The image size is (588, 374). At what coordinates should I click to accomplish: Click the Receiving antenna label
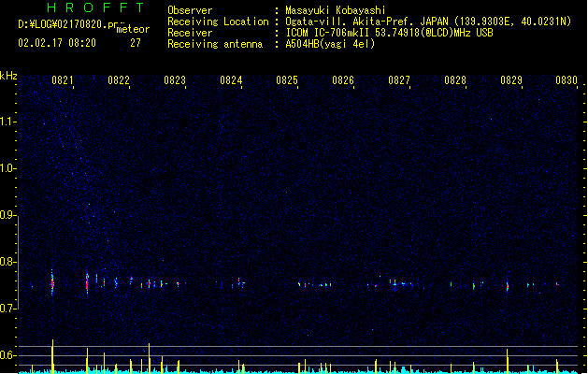[215, 44]
